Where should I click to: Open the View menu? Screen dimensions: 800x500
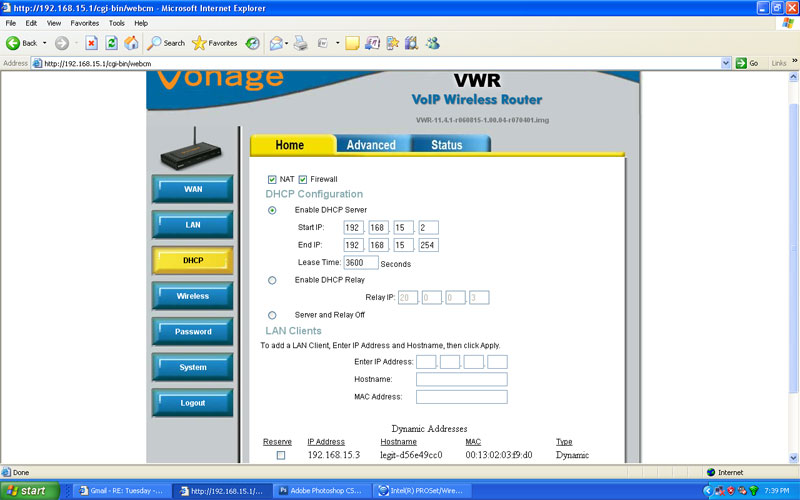[54, 23]
